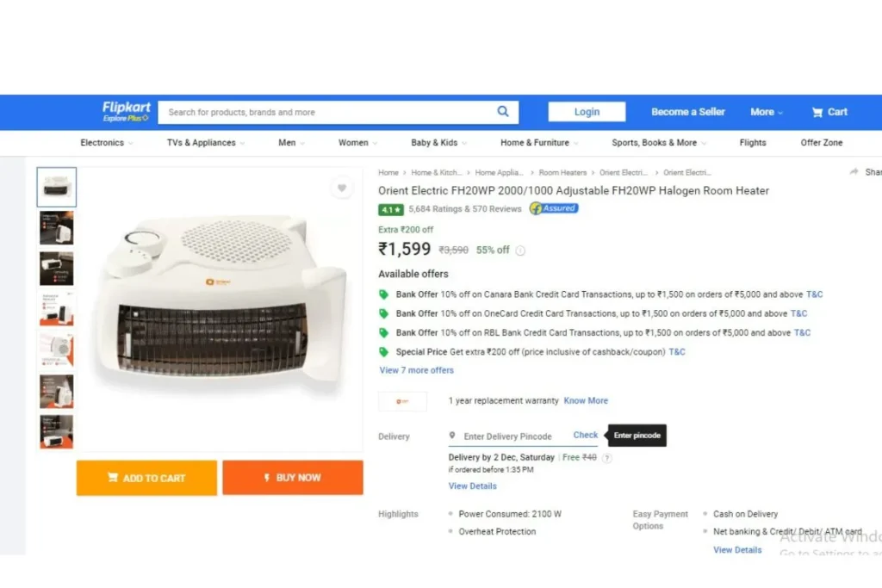882x588 pixels.
Task: Click the BUY NOW button
Action: [x=293, y=478]
